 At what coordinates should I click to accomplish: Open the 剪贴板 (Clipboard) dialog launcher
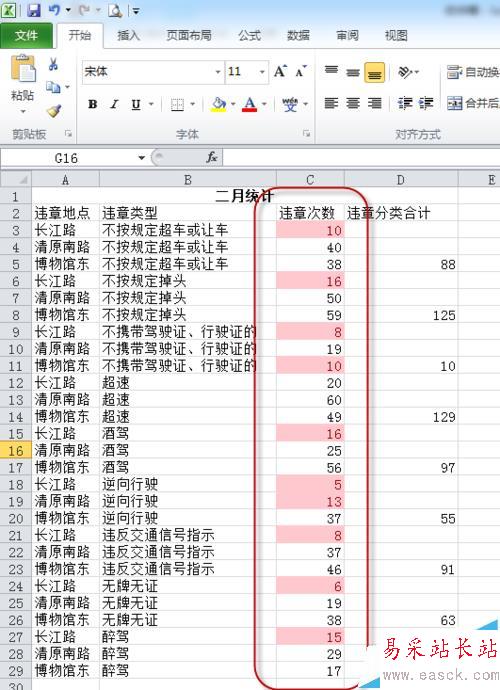(x=68, y=133)
